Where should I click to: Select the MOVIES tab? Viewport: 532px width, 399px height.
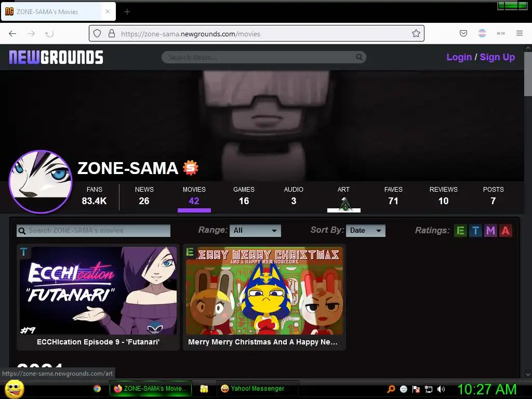click(194, 196)
